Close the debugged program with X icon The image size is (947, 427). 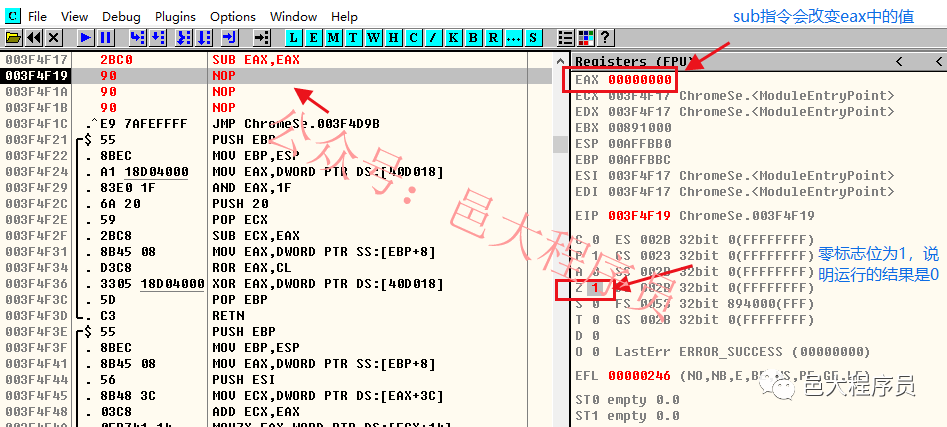[x=54, y=38]
